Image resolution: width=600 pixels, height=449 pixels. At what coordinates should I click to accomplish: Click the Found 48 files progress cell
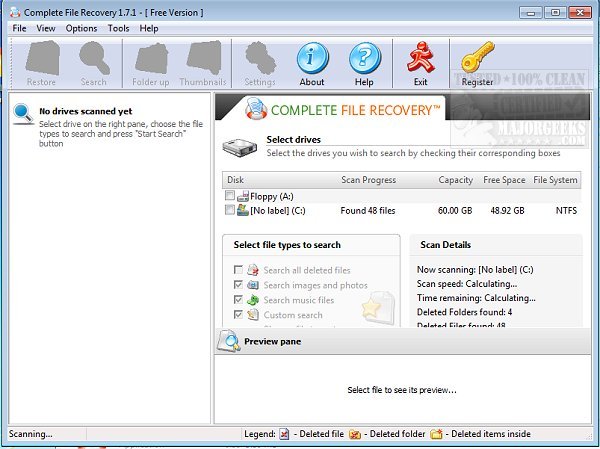(368, 211)
